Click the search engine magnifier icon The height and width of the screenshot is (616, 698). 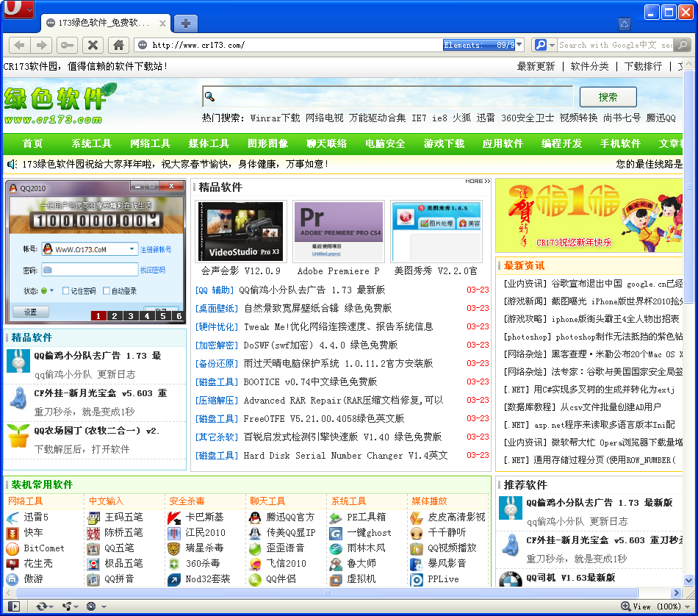pyautogui.click(x=541, y=45)
